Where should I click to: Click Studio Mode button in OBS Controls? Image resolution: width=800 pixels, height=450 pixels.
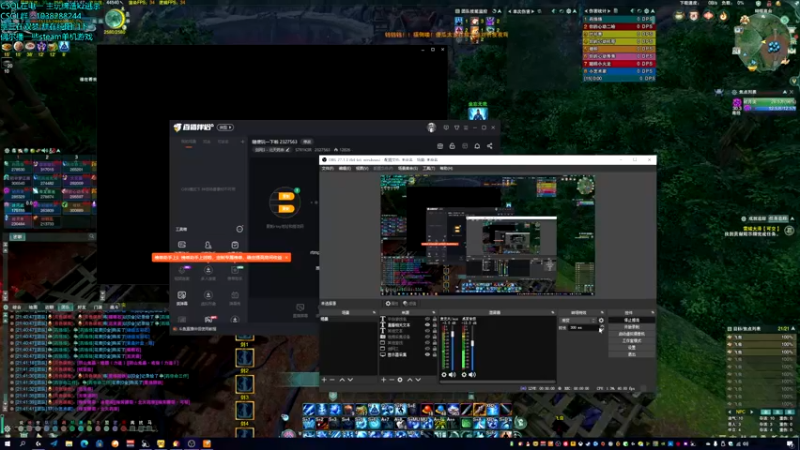(632, 341)
